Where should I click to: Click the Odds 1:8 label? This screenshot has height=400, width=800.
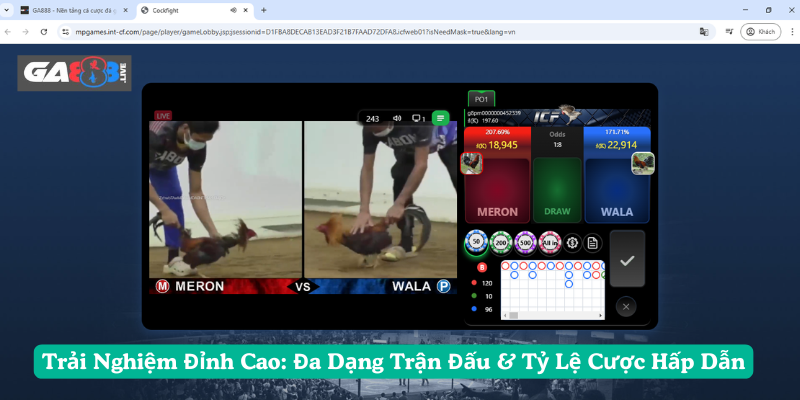coord(557,139)
